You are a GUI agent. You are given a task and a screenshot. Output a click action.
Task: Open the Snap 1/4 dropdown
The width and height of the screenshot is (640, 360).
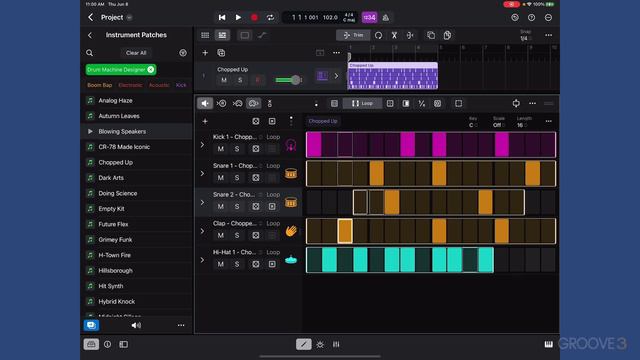coord(525,36)
